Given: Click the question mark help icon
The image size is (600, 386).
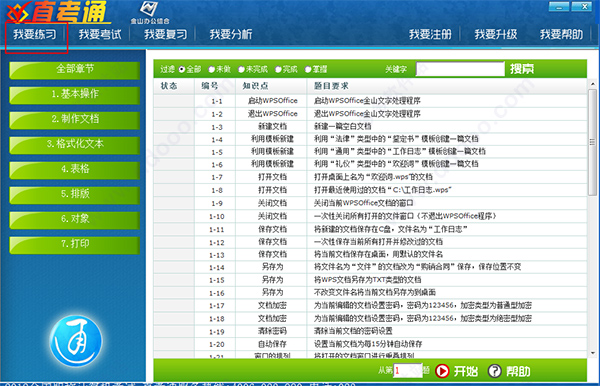Looking at the screenshot, I should 494,371.
